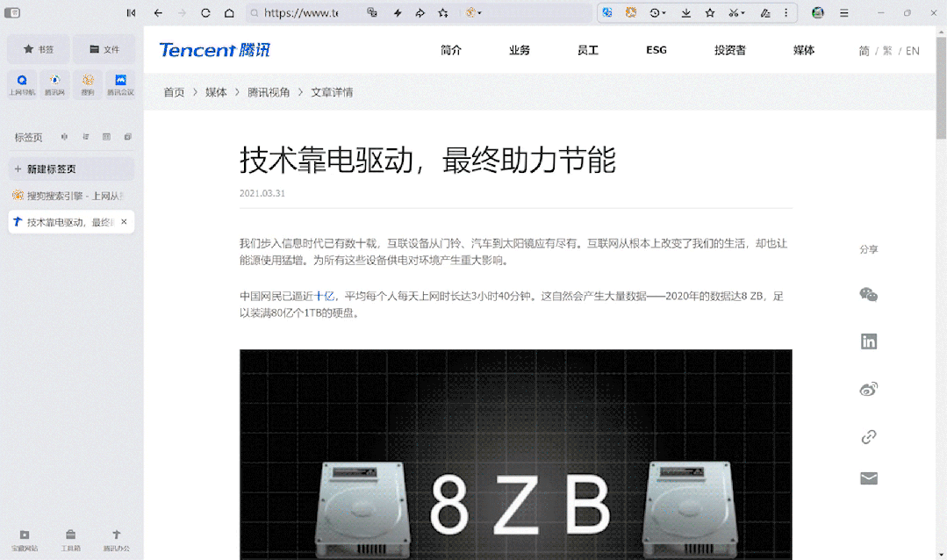Screen dimensions: 947x560
Task: Share the article by email icon
Action: point(869,478)
